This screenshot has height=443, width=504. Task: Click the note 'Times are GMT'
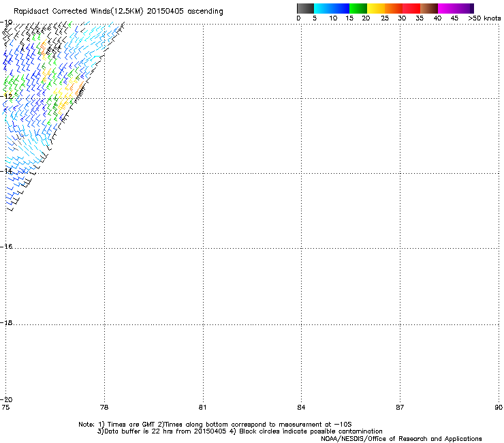click(131, 425)
